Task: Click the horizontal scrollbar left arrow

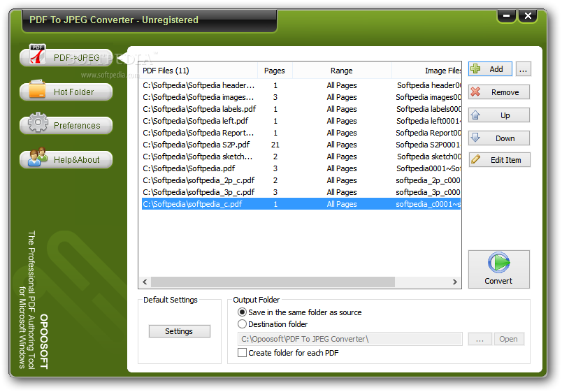Action: pos(145,282)
